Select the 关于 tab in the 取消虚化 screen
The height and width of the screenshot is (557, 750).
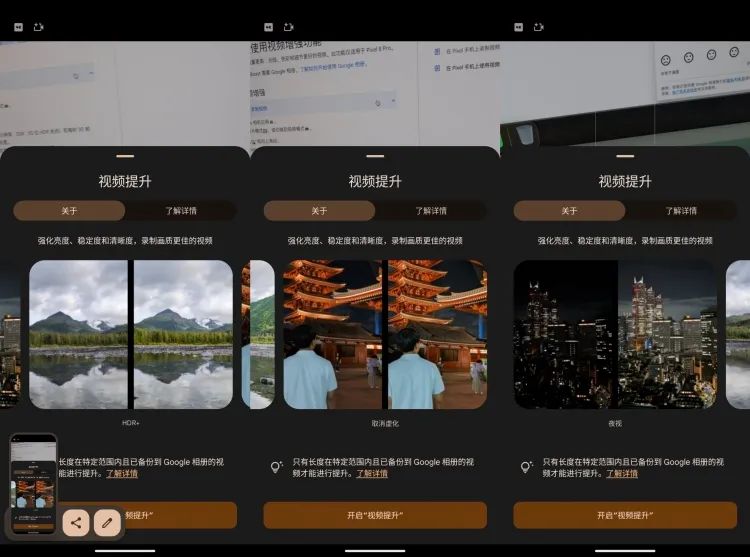320,211
